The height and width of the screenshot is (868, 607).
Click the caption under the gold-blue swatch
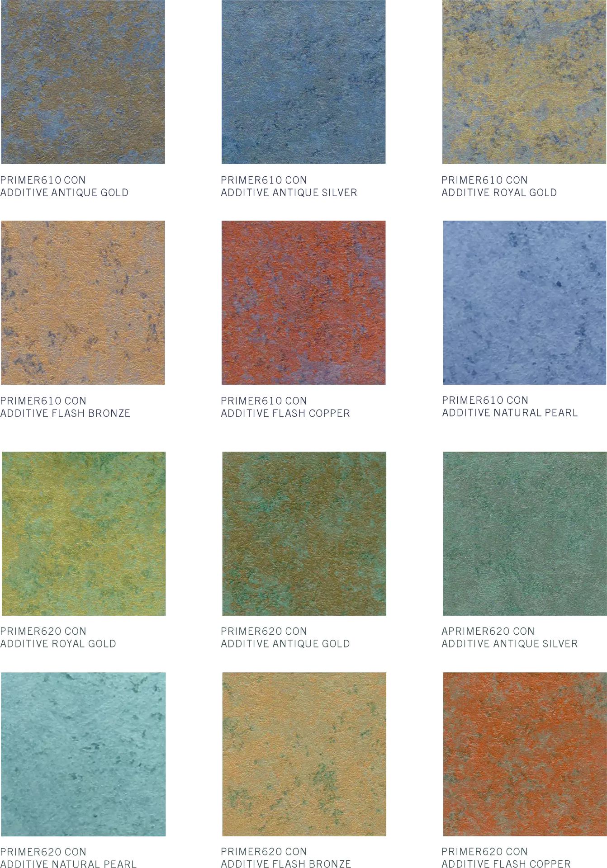click(497, 187)
